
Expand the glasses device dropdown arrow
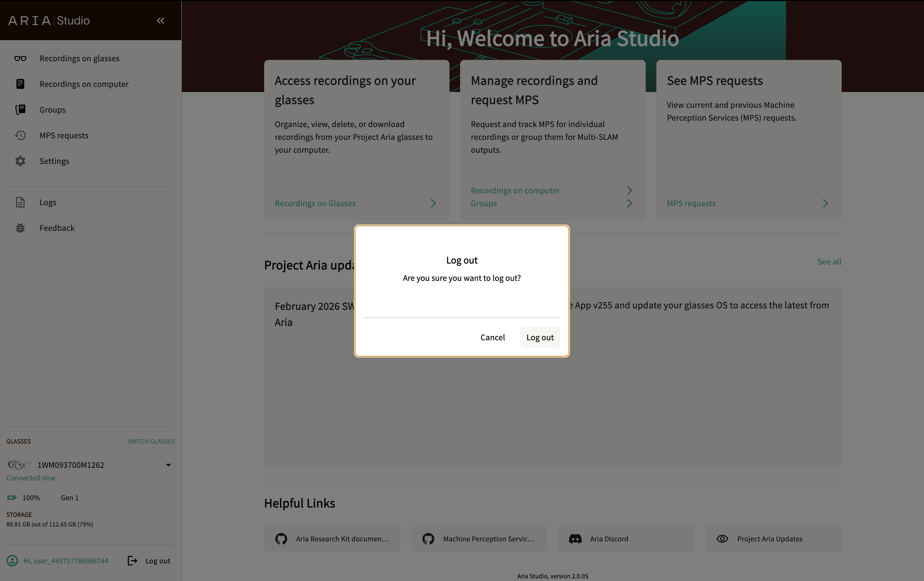[168, 465]
